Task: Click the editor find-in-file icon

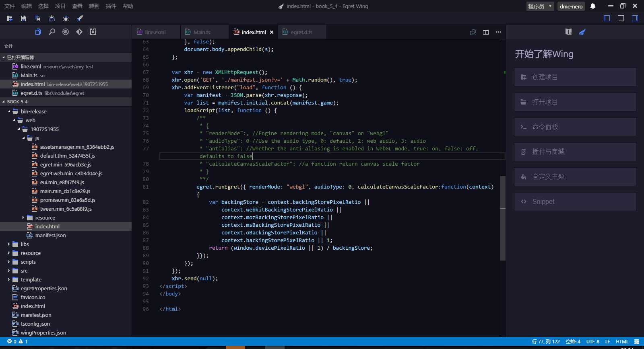Action: coord(473,32)
